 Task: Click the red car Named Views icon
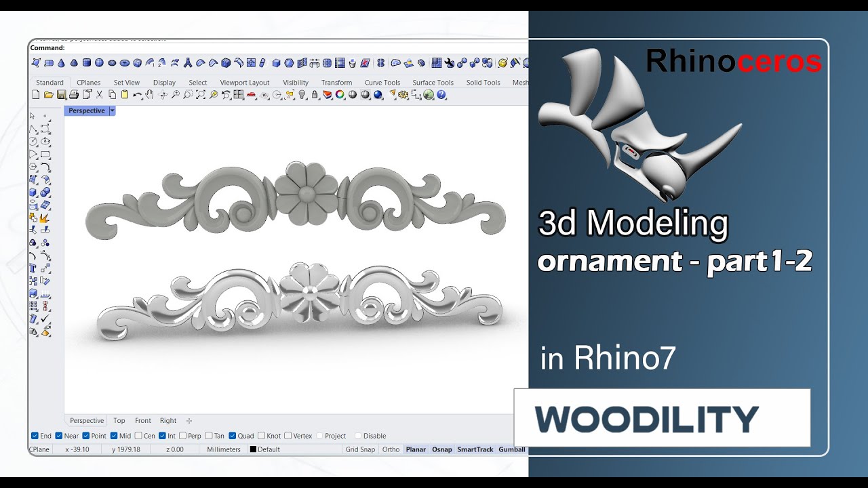click(x=251, y=95)
